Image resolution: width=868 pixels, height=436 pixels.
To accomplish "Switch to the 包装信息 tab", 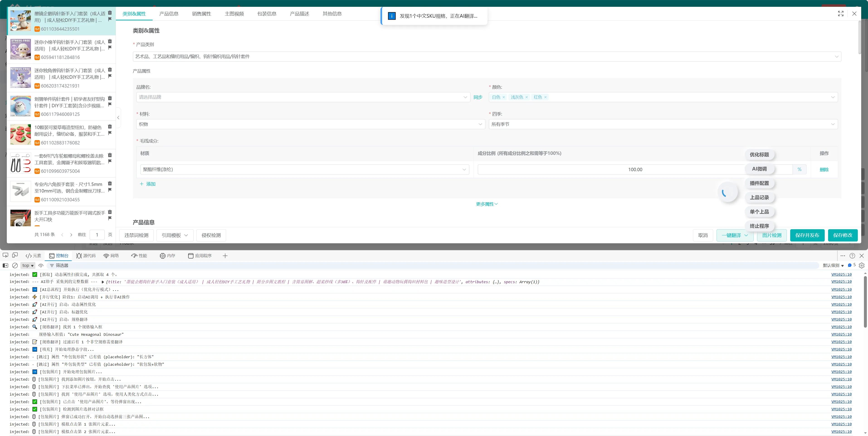I will (x=267, y=14).
